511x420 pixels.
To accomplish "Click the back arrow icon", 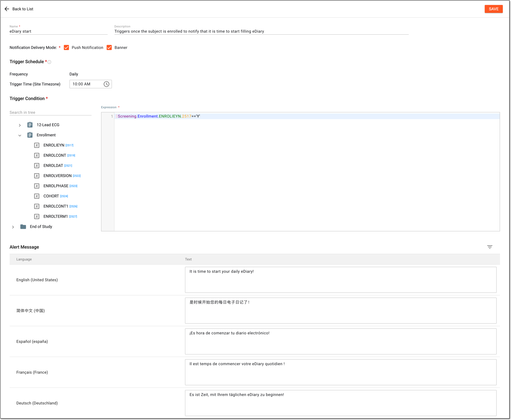I will click(x=7, y=9).
